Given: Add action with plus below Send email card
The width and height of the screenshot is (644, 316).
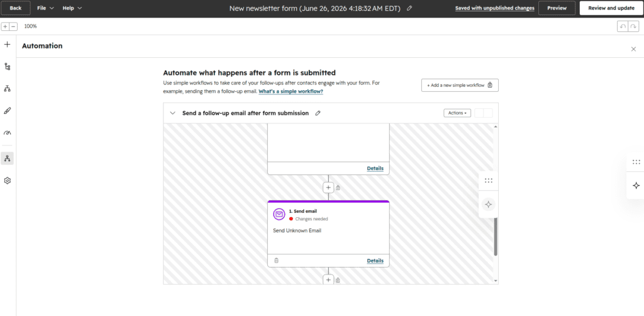Looking at the screenshot, I should [x=328, y=280].
